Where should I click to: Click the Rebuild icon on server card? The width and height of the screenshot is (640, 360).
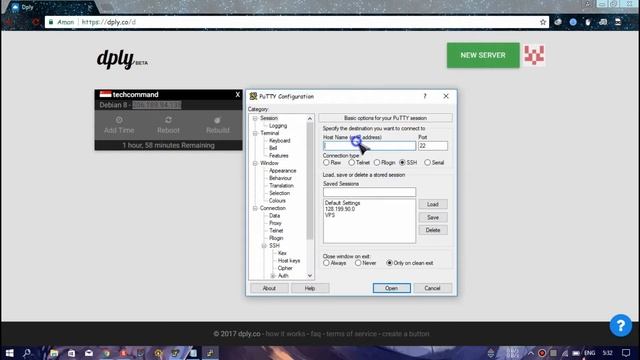point(218,120)
